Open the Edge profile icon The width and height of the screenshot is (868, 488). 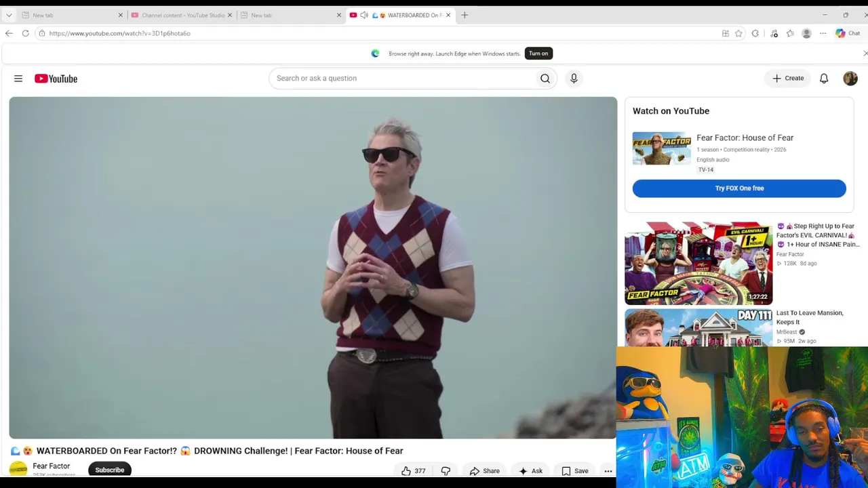pyautogui.click(x=806, y=33)
